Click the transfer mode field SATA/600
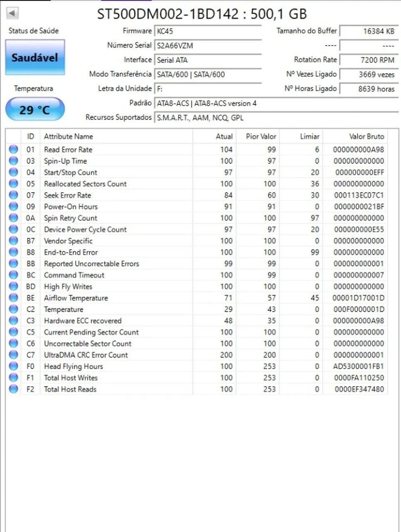 [208, 74]
